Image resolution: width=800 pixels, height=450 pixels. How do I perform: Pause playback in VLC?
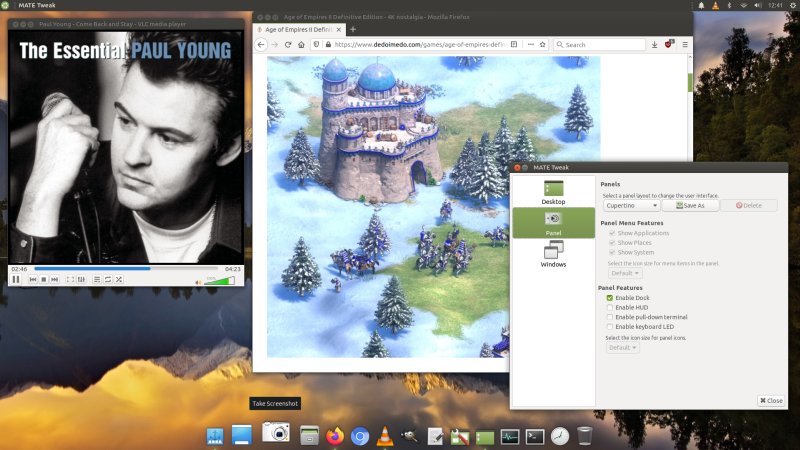(x=16, y=279)
